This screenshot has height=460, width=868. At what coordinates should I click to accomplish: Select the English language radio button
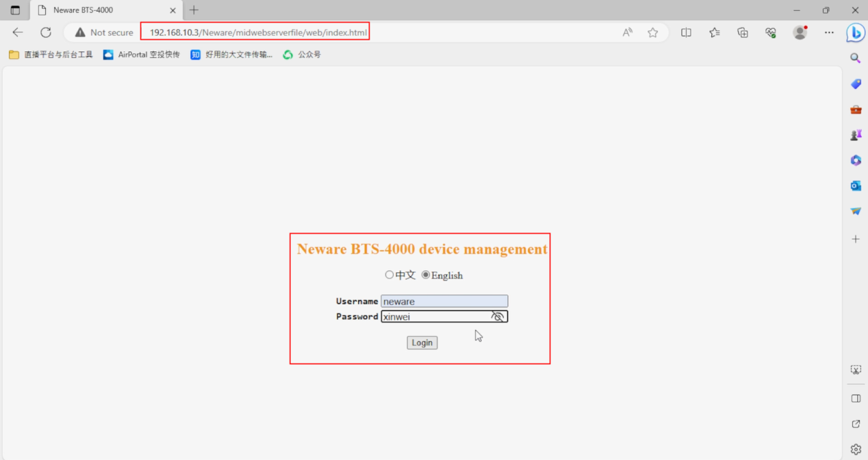point(426,274)
